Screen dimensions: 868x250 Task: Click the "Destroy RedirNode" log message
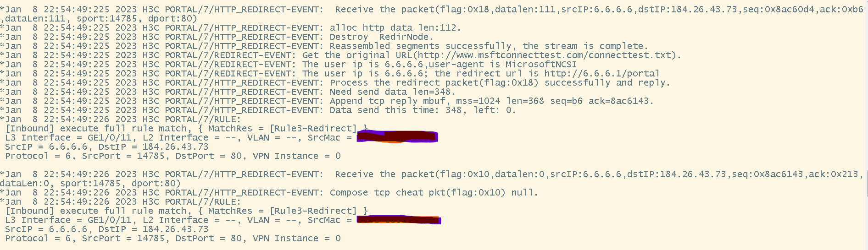tap(381, 37)
